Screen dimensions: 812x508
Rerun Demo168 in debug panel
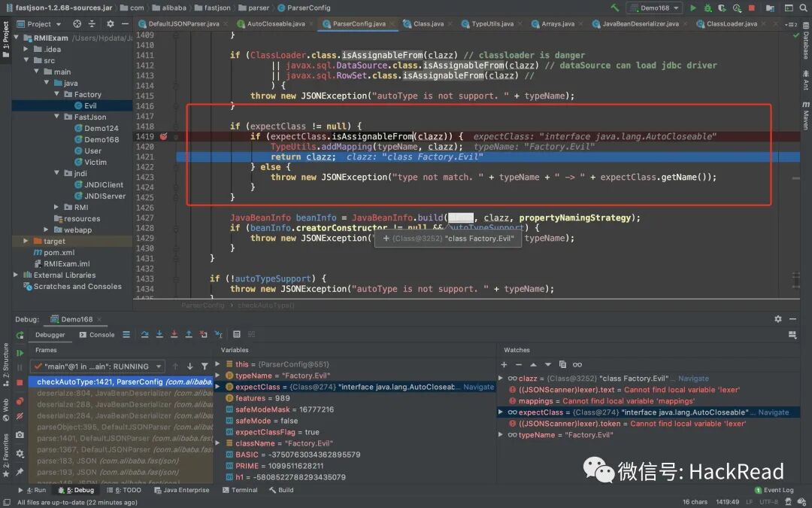[x=20, y=336]
